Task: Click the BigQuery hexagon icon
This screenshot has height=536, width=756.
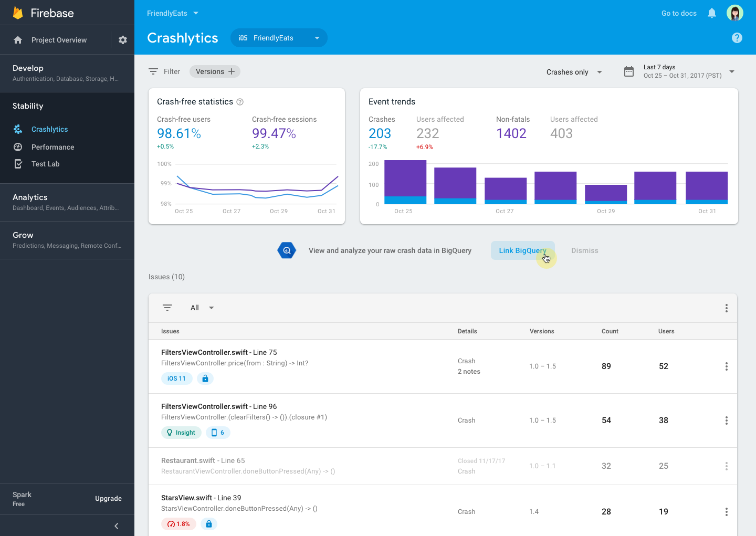Action: pos(287,250)
